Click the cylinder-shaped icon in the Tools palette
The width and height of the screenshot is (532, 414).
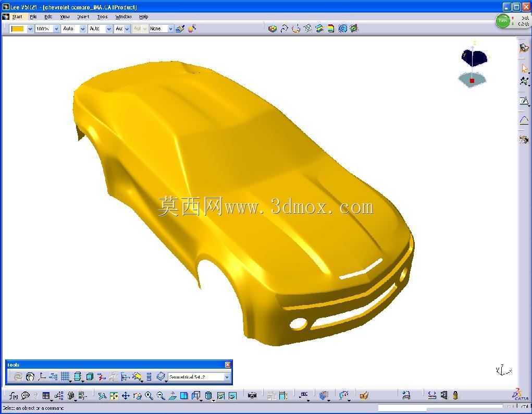pyautogui.click(x=78, y=376)
